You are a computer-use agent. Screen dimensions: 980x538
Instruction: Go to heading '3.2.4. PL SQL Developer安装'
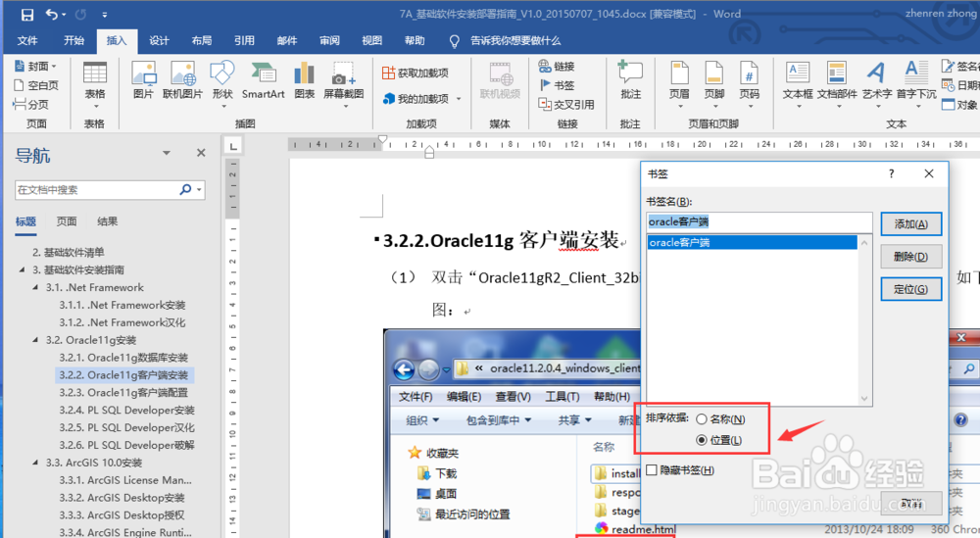tap(126, 410)
